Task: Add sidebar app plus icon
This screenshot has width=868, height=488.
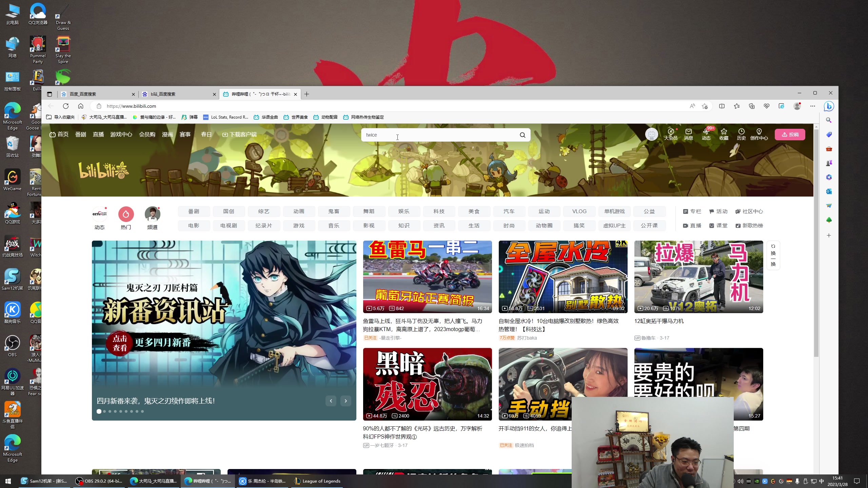Action: pyautogui.click(x=829, y=235)
